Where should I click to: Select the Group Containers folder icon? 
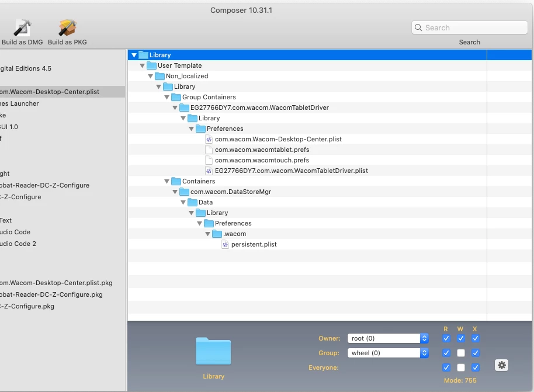(x=176, y=97)
